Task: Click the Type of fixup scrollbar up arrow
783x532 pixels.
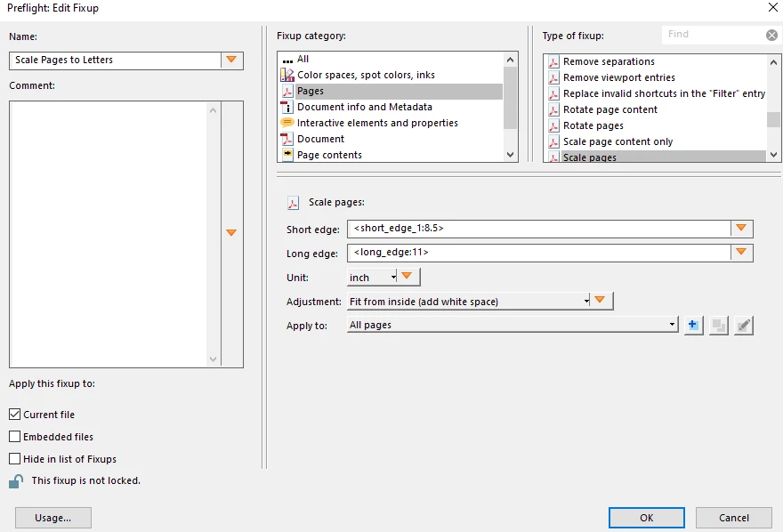Action: [773, 62]
